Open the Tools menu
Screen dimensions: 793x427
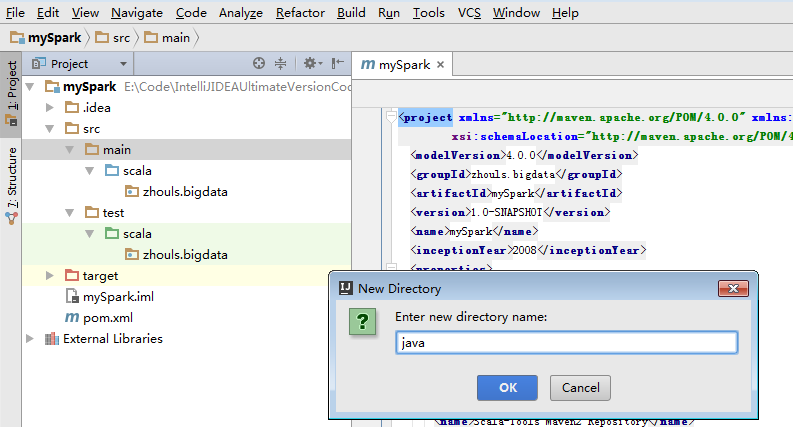428,13
